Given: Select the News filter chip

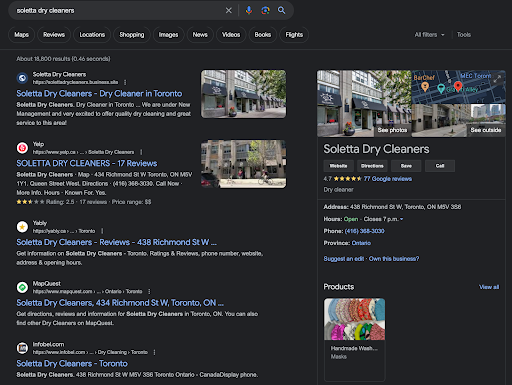Looking at the screenshot, I should tap(200, 35).
